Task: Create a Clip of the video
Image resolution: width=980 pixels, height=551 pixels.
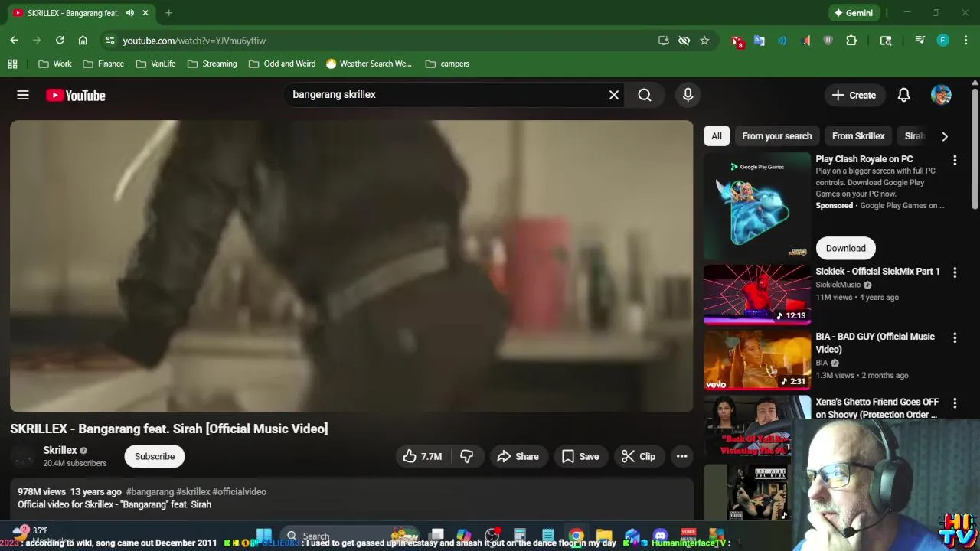Action: pos(638,456)
